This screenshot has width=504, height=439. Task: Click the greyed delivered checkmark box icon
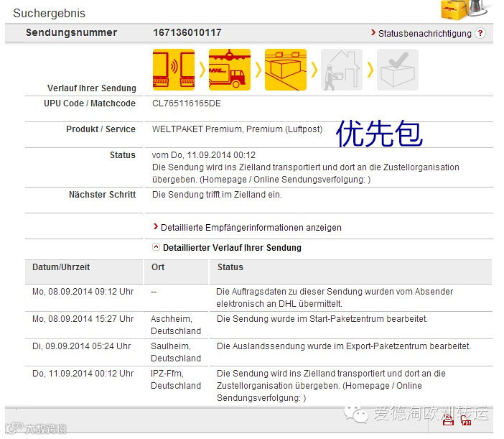pyautogui.click(x=398, y=70)
